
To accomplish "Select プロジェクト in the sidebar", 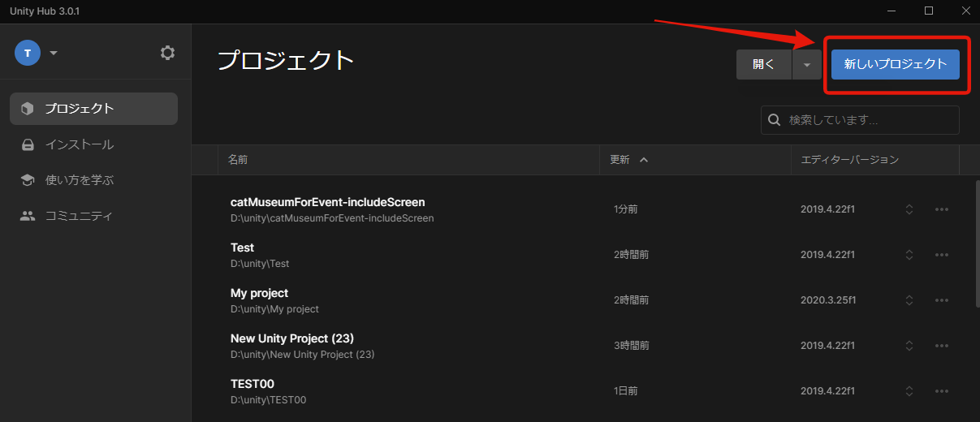I will pos(93,109).
